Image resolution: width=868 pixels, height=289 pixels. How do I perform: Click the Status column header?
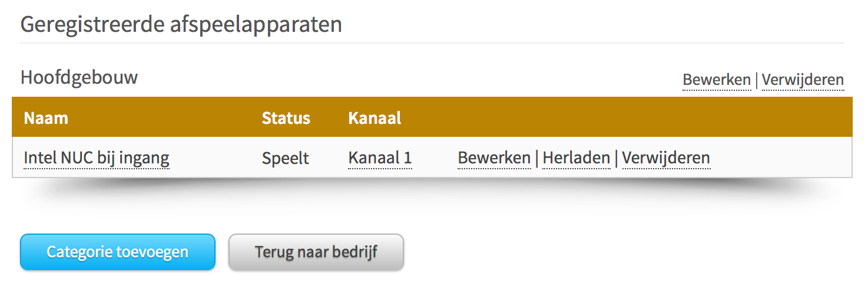[286, 118]
